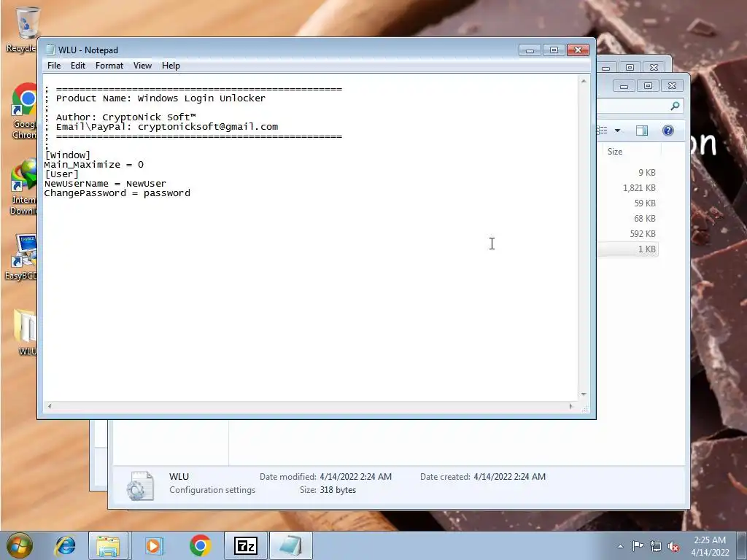Viewport: 747px width, 560px height.
Task: Click the Notepad horizontal scrollbar left arrow
Action: pyautogui.click(x=50, y=406)
